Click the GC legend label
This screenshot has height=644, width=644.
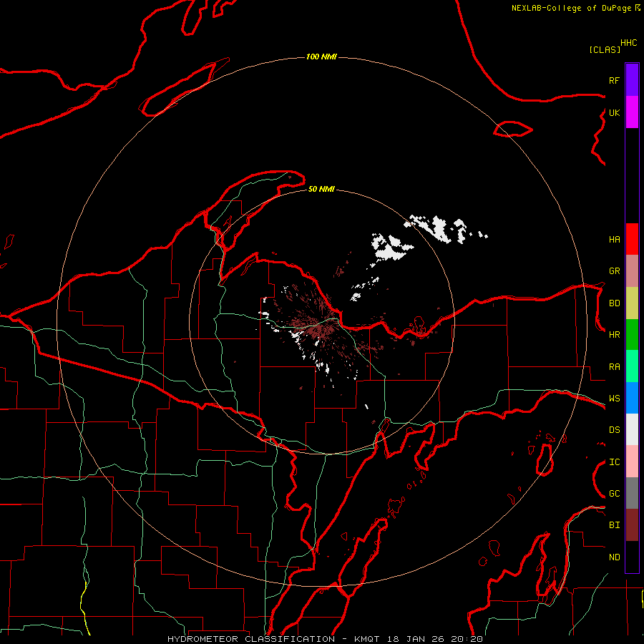(614, 494)
